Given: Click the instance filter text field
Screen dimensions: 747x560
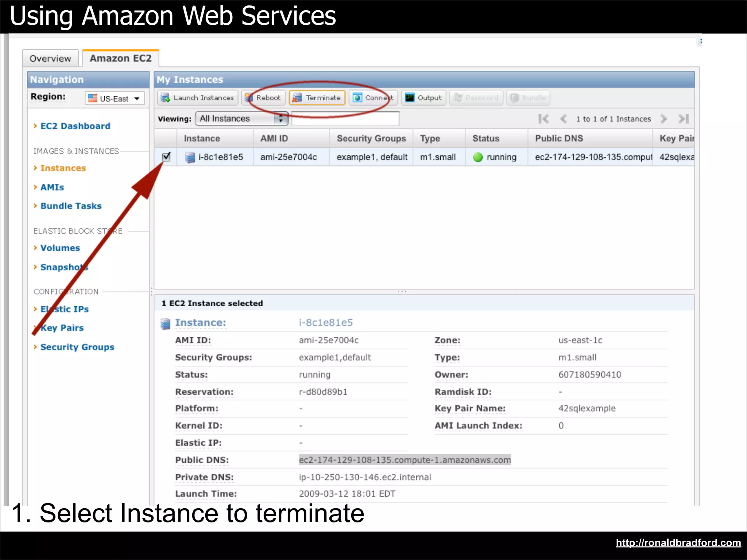Looking at the screenshot, I should tap(345, 118).
